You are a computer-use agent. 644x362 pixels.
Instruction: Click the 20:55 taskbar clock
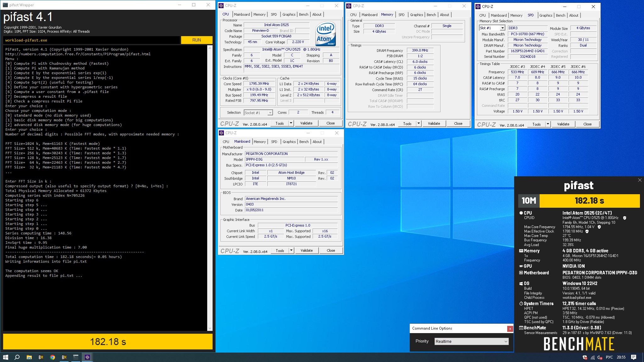pos(621,357)
